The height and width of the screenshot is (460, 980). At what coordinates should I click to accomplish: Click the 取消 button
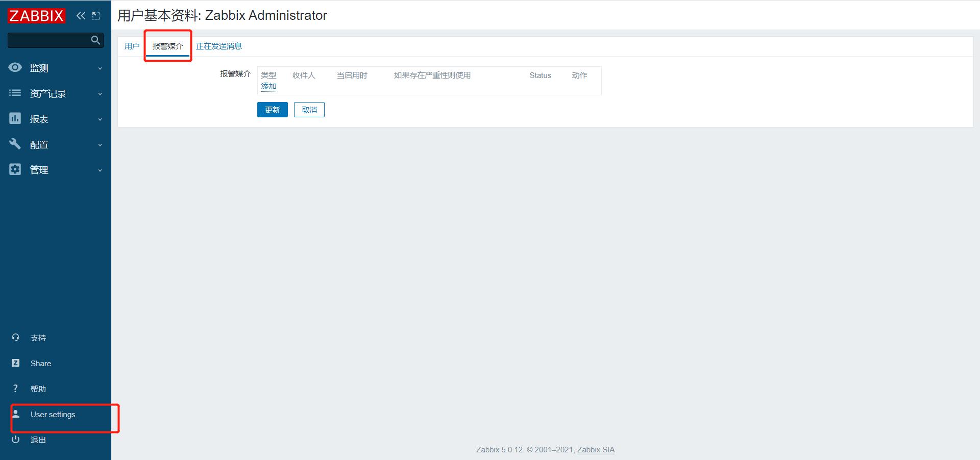click(x=309, y=110)
